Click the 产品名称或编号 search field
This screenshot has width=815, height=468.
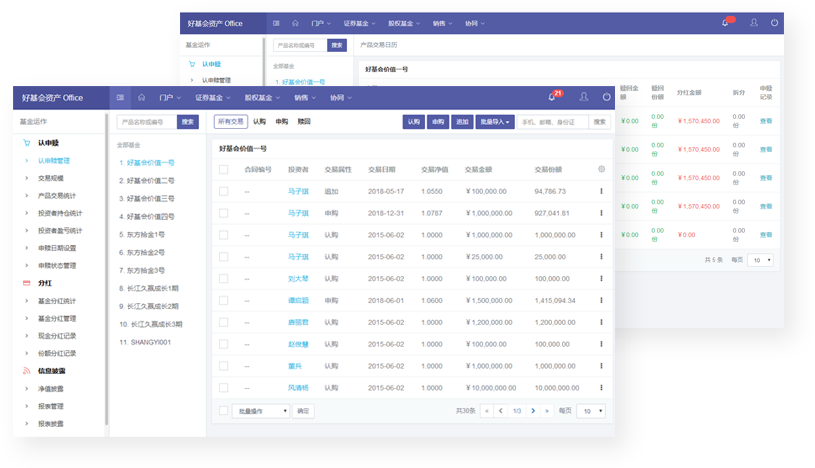coord(146,122)
